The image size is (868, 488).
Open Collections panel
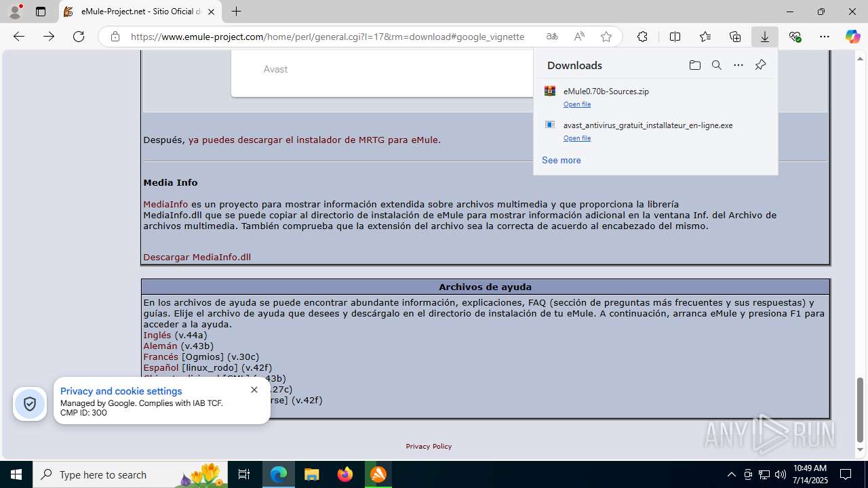(x=735, y=37)
